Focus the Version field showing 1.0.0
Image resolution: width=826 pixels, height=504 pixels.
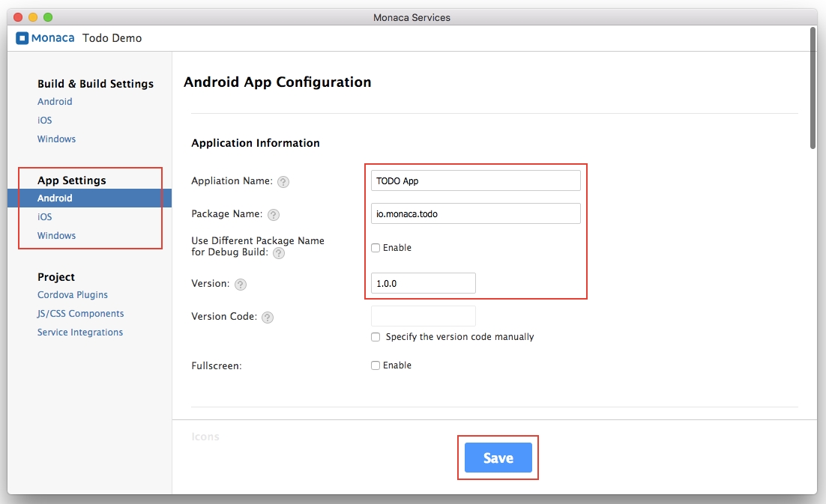(423, 283)
